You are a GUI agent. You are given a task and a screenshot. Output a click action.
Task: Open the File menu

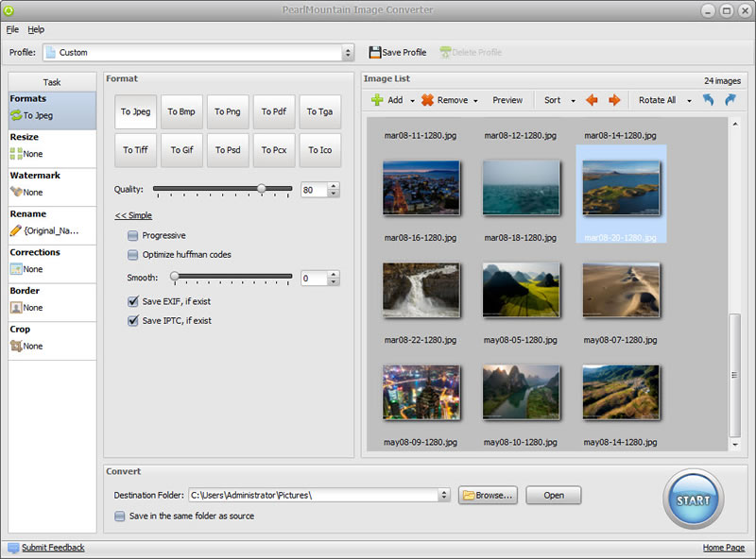pyautogui.click(x=12, y=30)
